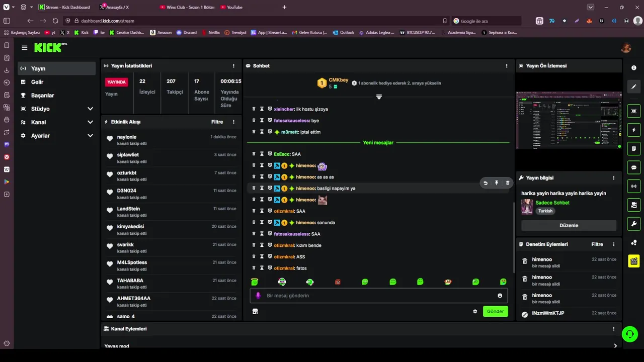Delete ExEscc's SAA message with trash icon

pyautogui.click(x=254, y=154)
